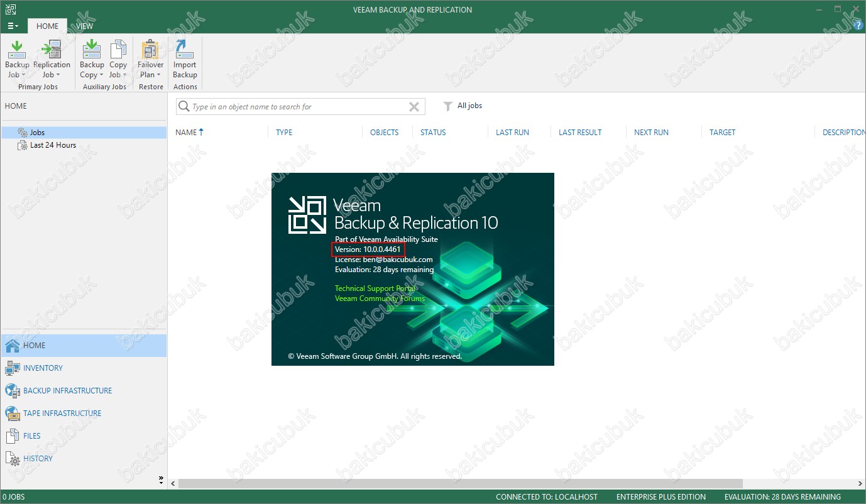Open the main hamburger menu dropdown
The height and width of the screenshot is (504, 866).
(x=13, y=26)
